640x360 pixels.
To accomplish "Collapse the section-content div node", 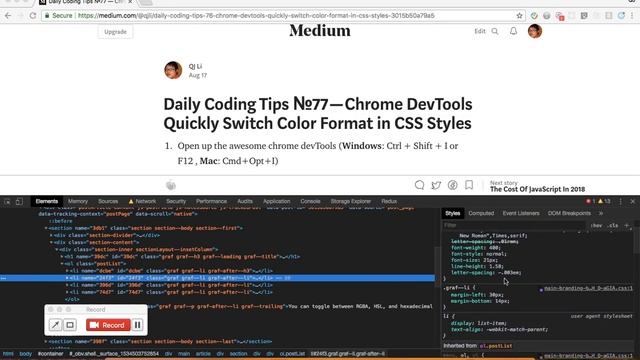I will tap(51, 242).
